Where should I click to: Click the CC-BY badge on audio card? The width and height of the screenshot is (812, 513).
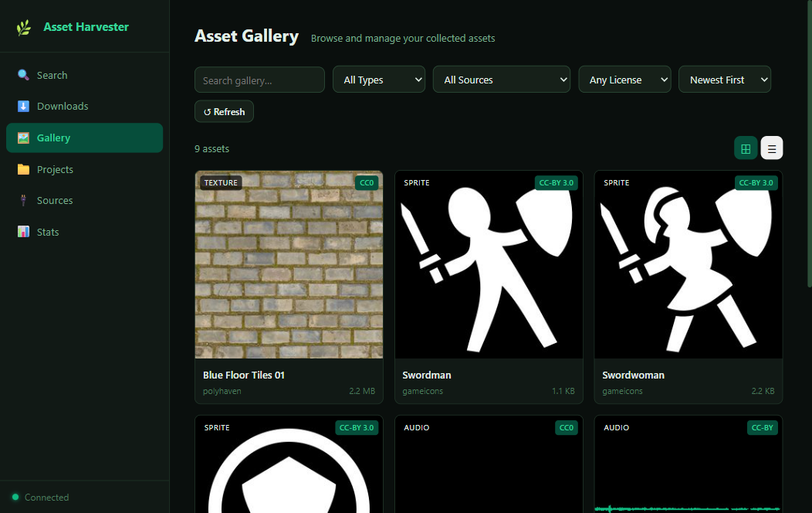click(x=763, y=428)
